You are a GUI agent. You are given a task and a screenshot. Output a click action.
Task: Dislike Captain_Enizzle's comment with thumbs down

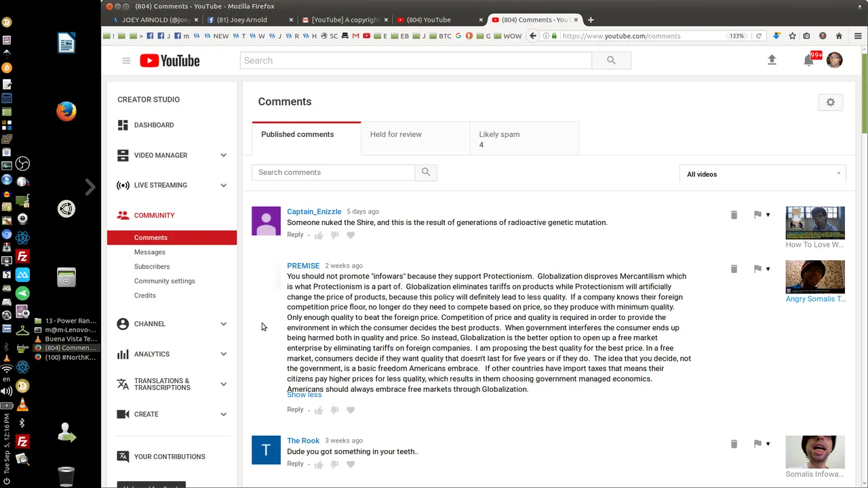335,235
